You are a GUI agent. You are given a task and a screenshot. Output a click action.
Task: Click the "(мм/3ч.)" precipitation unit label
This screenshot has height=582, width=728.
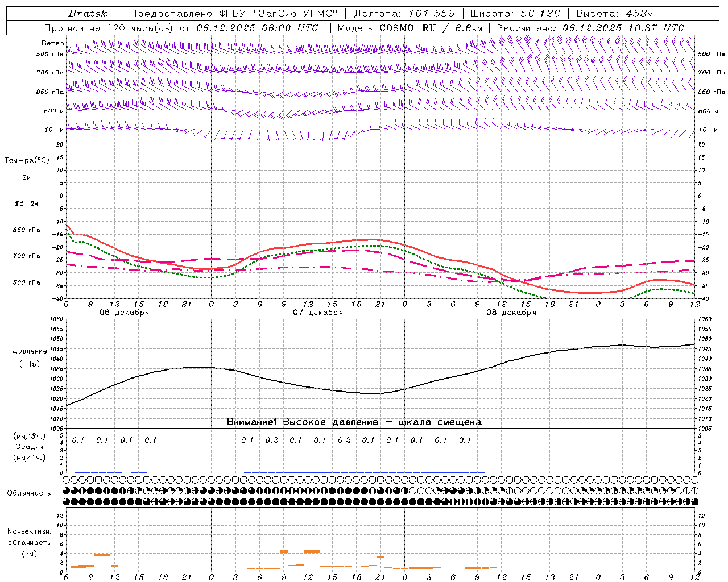pyautogui.click(x=30, y=436)
